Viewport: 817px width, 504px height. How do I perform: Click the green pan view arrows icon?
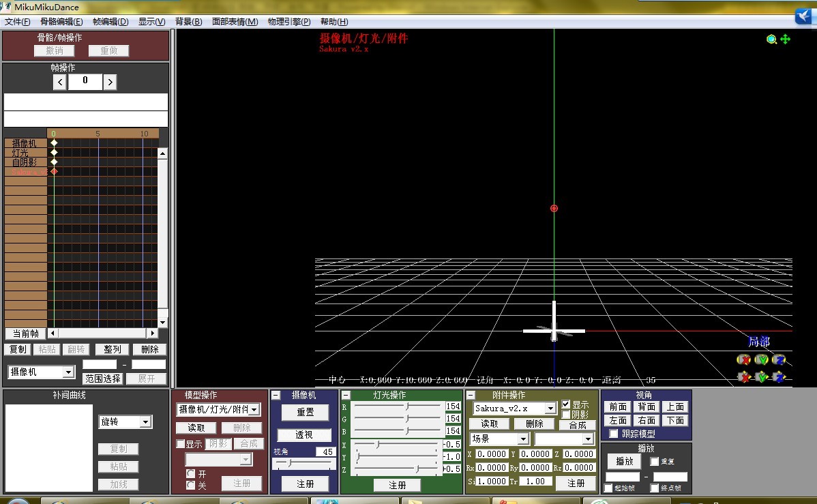(785, 39)
